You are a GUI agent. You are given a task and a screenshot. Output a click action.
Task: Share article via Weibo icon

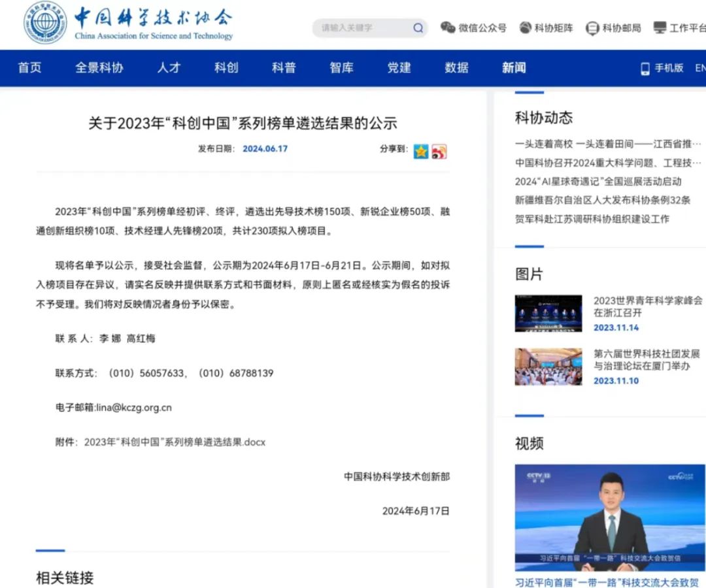pos(439,151)
